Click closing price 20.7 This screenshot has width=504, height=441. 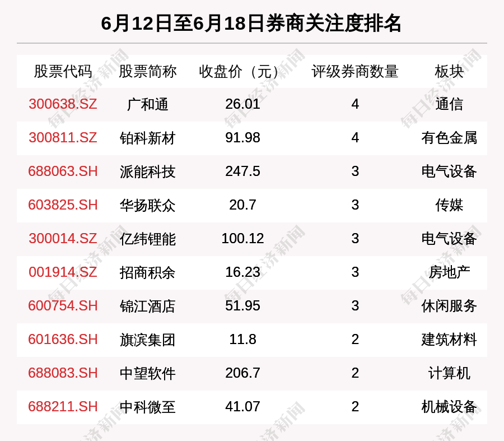(242, 205)
